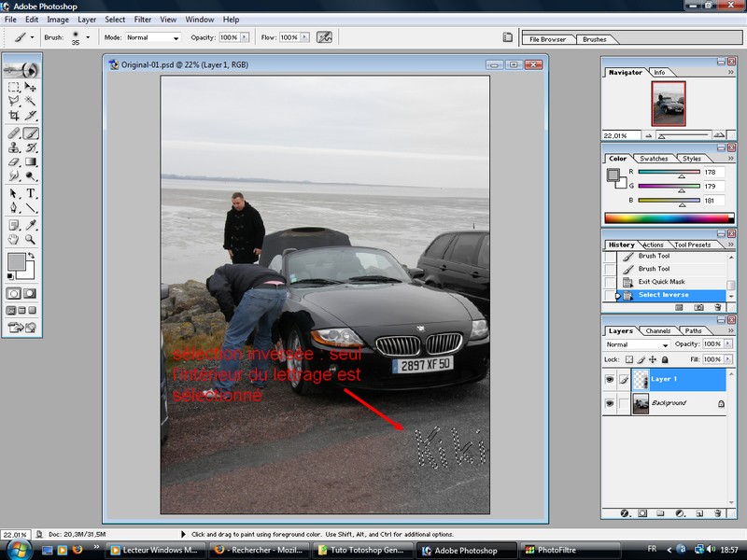Delete layer using Layers panel trash
This screenshot has width=747, height=560.
718,513
